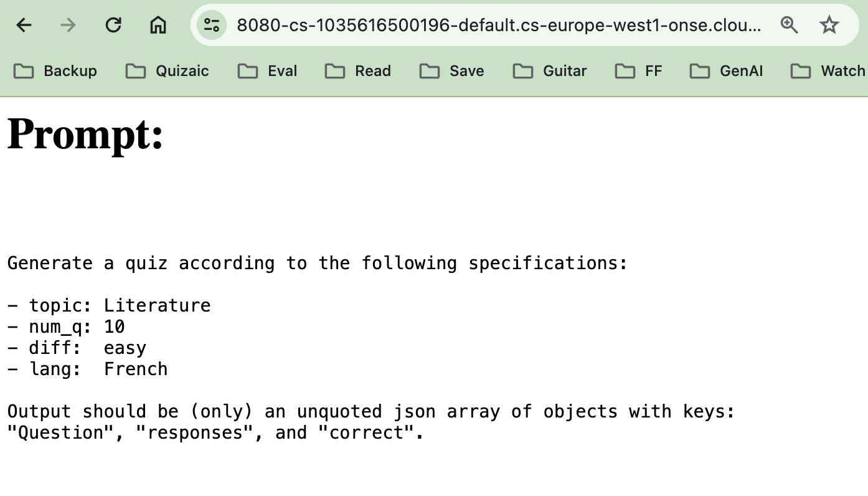Click the 'topic: Literature' line

point(109,305)
